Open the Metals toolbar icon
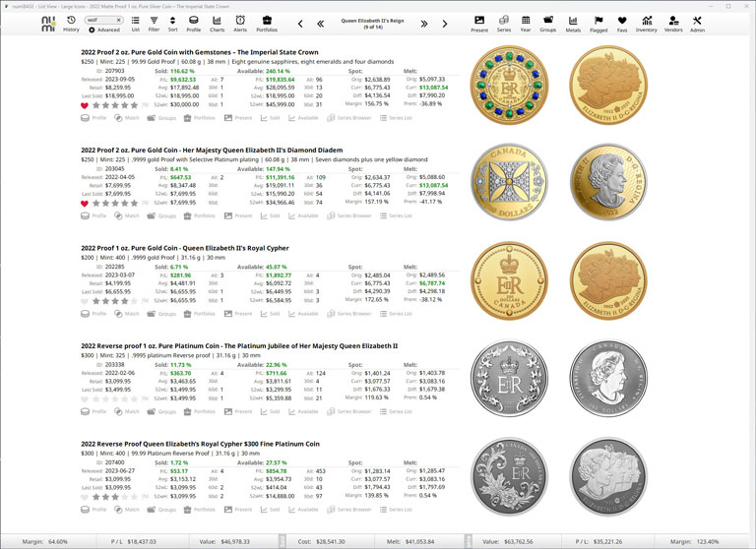This screenshot has width=756, height=549. (573, 24)
